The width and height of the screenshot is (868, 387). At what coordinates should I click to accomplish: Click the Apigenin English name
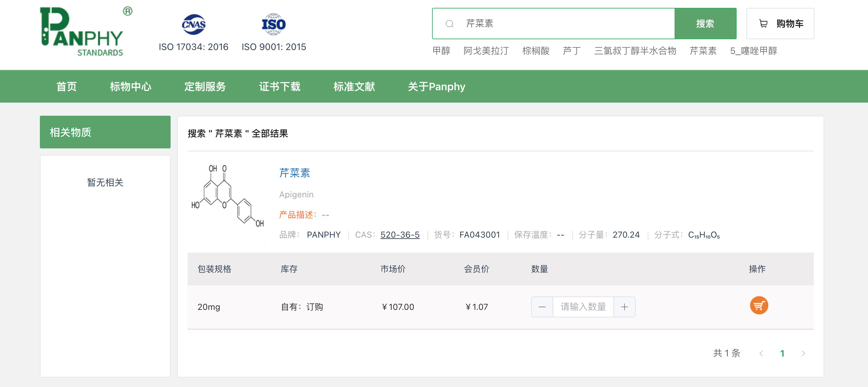click(x=296, y=194)
